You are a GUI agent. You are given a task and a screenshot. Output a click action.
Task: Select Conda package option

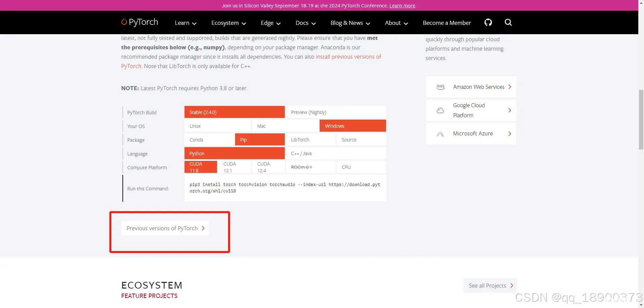209,140
